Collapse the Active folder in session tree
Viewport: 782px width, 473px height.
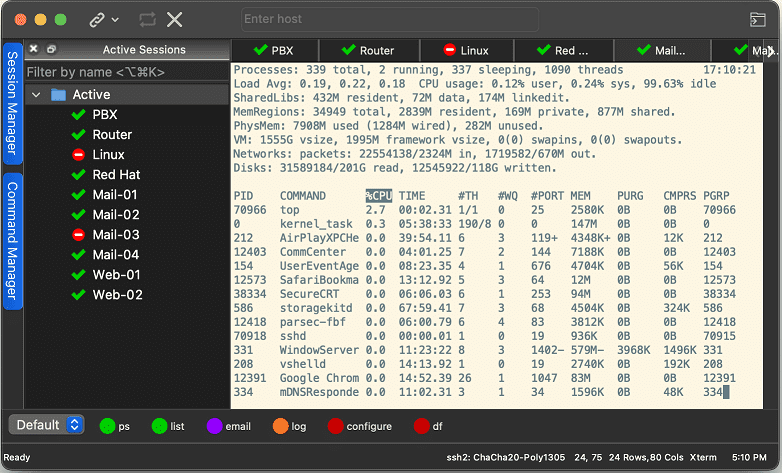(37, 95)
